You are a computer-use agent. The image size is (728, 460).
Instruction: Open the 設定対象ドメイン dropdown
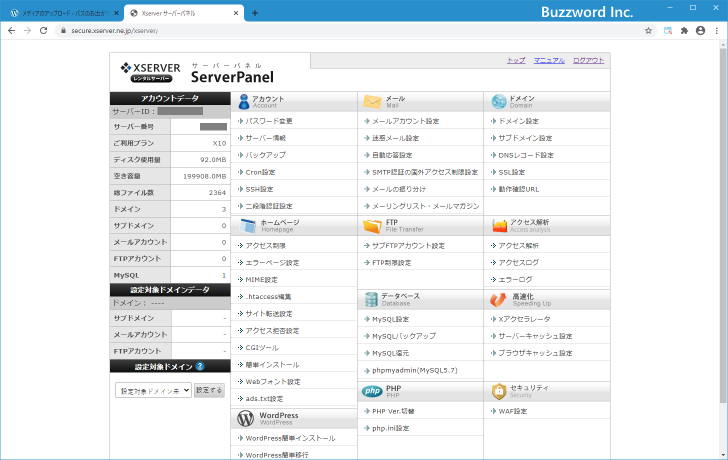(x=153, y=390)
